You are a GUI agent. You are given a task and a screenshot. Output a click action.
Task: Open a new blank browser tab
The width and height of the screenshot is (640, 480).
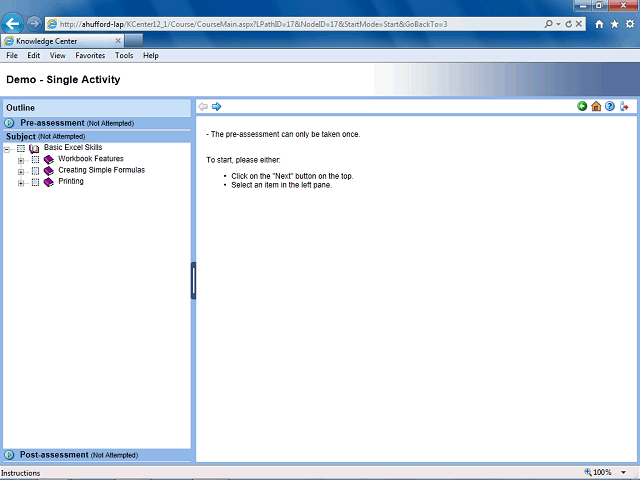[133, 41]
